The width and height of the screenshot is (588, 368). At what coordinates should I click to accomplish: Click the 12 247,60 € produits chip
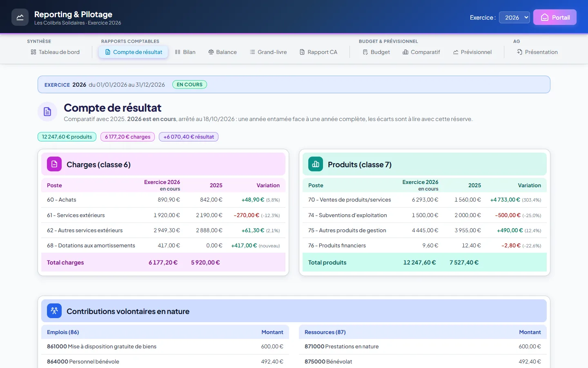[67, 137]
